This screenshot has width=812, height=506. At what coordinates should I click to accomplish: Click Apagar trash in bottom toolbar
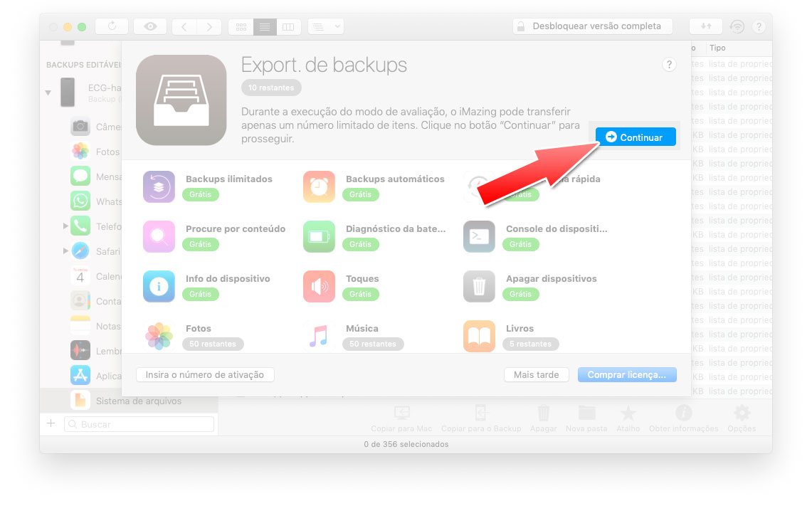click(543, 418)
